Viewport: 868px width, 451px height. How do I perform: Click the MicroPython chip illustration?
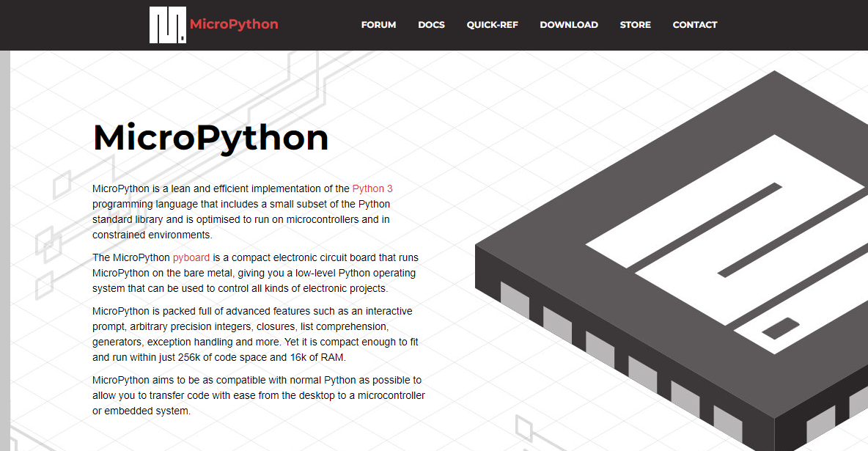[x=672, y=260]
